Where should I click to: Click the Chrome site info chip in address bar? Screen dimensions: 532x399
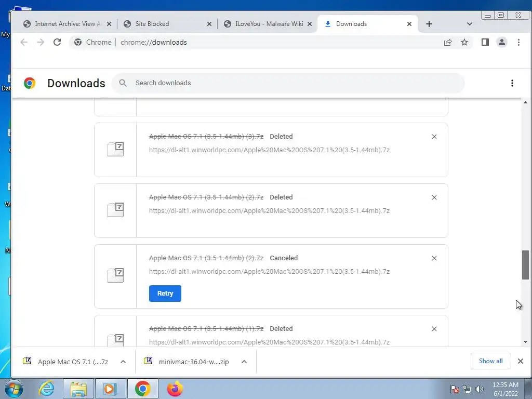tap(93, 42)
